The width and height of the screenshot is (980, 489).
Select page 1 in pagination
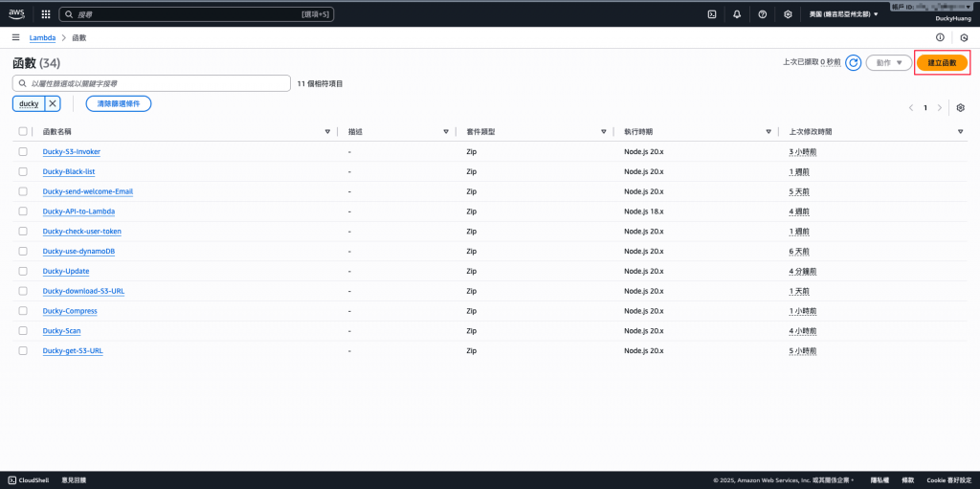(925, 107)
